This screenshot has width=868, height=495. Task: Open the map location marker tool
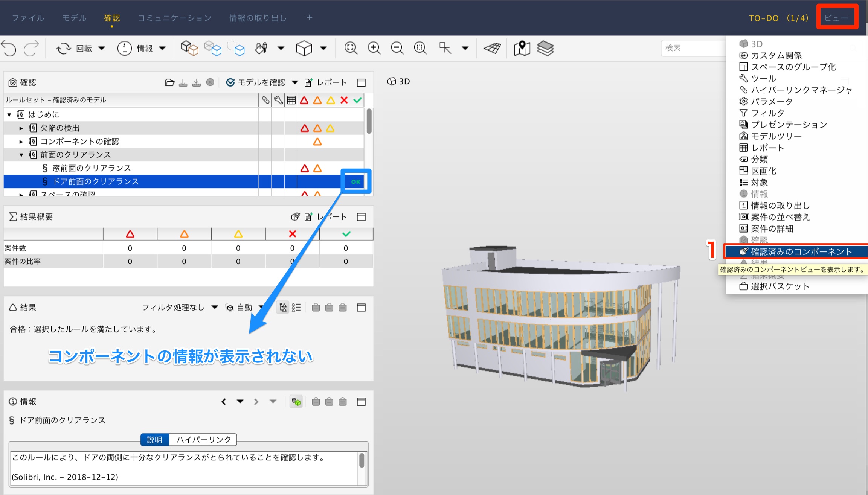tap(522, 48)
